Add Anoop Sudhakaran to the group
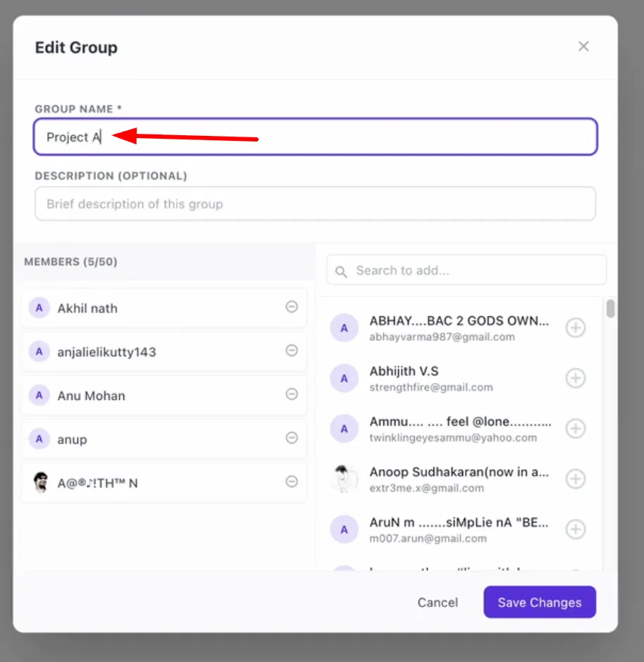644x662 pixels. click(x=576, y=479)
